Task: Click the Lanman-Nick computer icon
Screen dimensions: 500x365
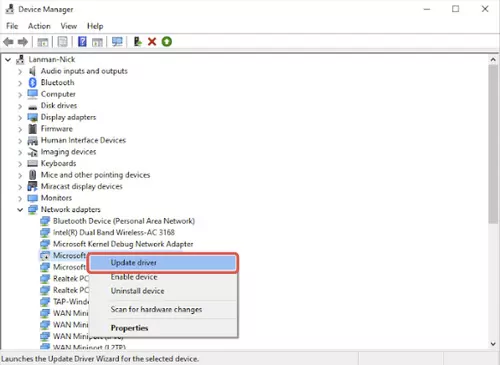Action: coord(20,59)
